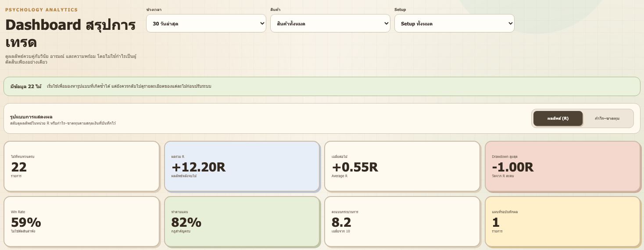The width and height of the screenshot is (644, 250).
Task: Open the yellow card showing 1 รายการ
Action: click(x=563, y=221)
